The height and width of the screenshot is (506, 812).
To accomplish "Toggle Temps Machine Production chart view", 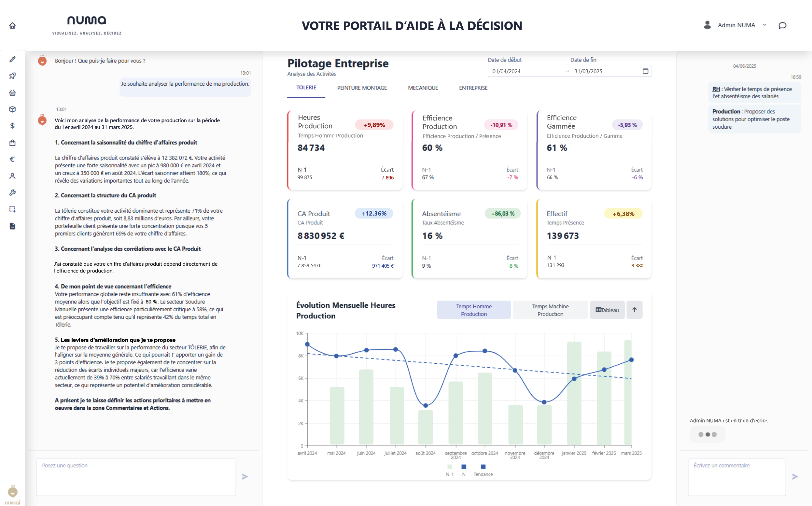I will (x=550, y=310).
